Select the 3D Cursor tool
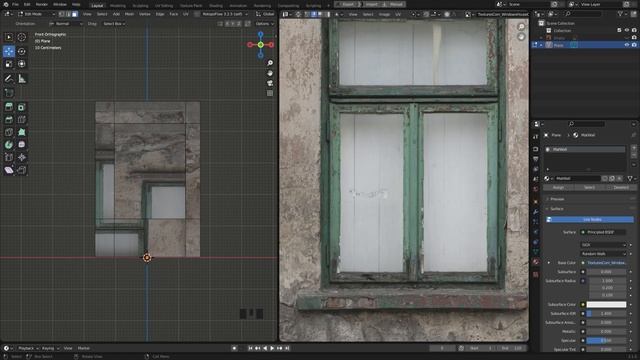Image resolution: width=640 pixels, height=360 pixels. click(22, 37)
